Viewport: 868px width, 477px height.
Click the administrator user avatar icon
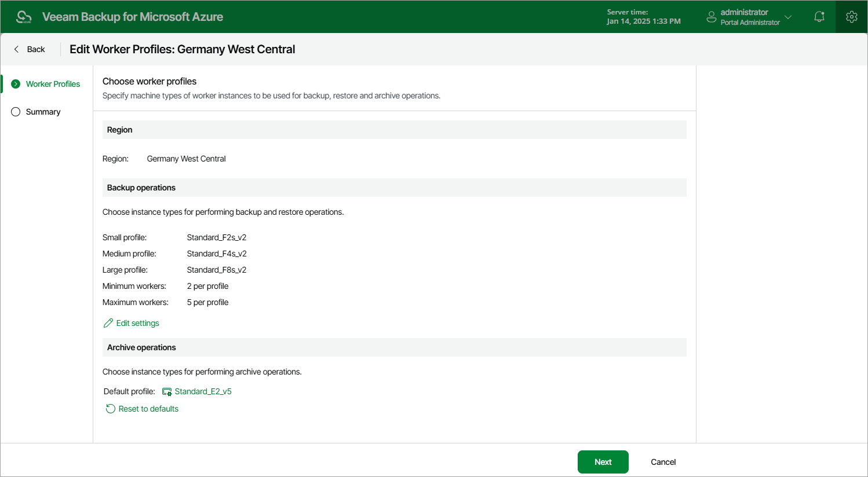click(712, 17)
